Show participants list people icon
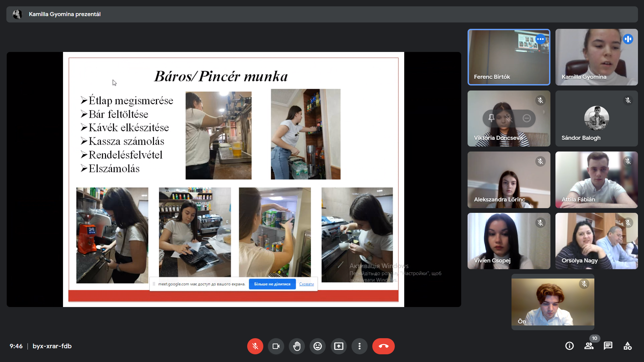The image size is (644, 362). [x=589, y=346]
